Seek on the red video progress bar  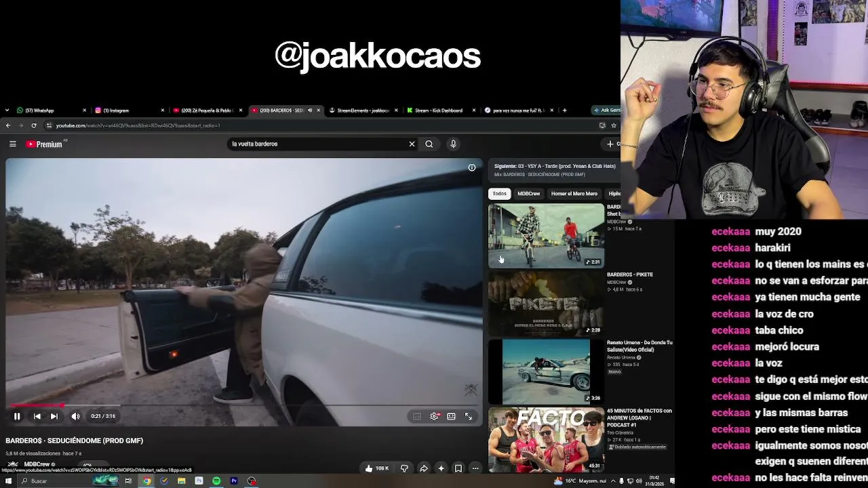coord(244,405)
